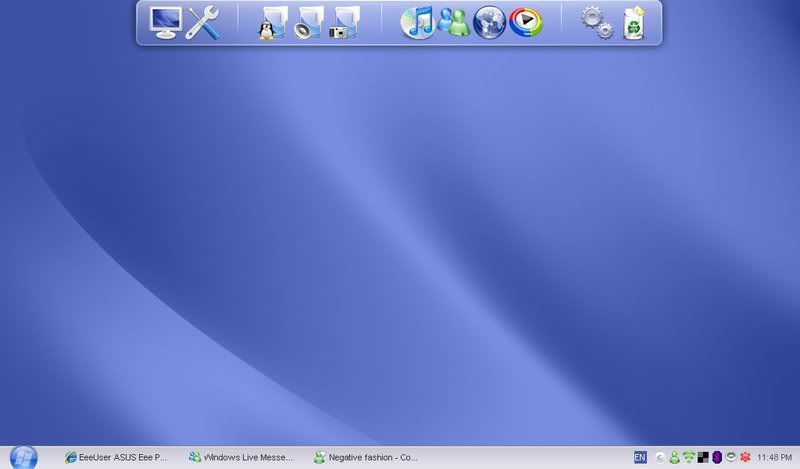This screenshot has width=800, height=469.
Task: Switch to Negative fashion conversation taskbar window
Action: (x=366, y=457)
